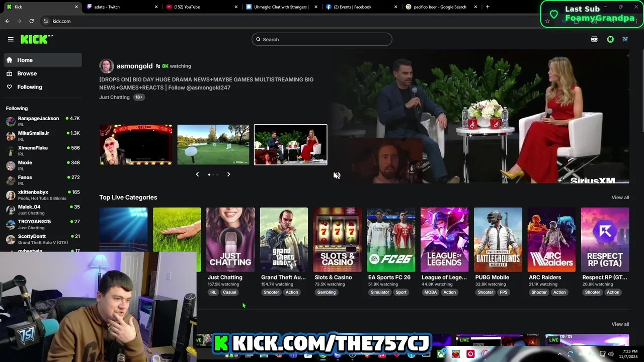Open MikeSmallsJr channel in Following list
This screenshot has width=644, height=362.
(43, 136)
